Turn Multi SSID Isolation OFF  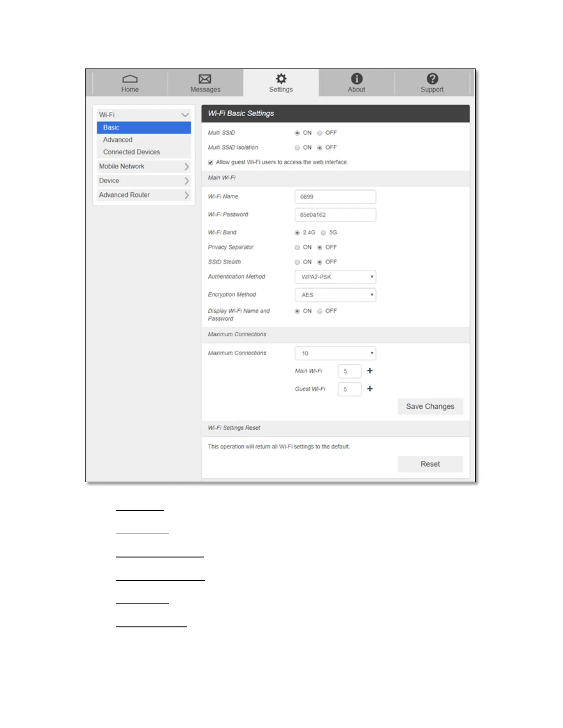coord(320,148)
